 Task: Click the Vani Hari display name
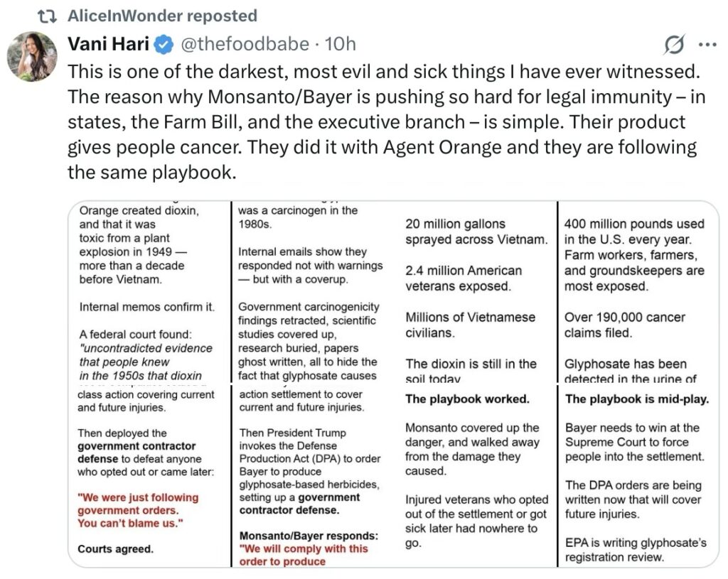pos(108,45)
